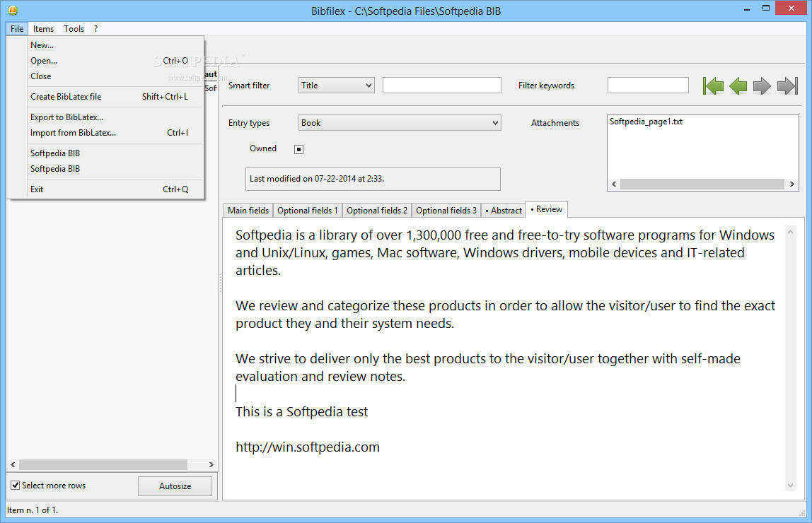Jump to the first item with the green bar-arrow icon
Viewport: 812px width, 523px height.
(713, 86)
